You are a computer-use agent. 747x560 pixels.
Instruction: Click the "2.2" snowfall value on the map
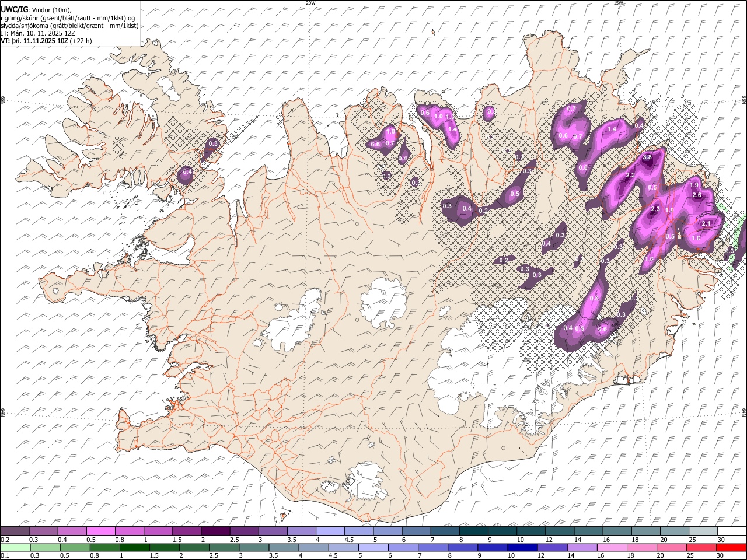tap(630, 175)
